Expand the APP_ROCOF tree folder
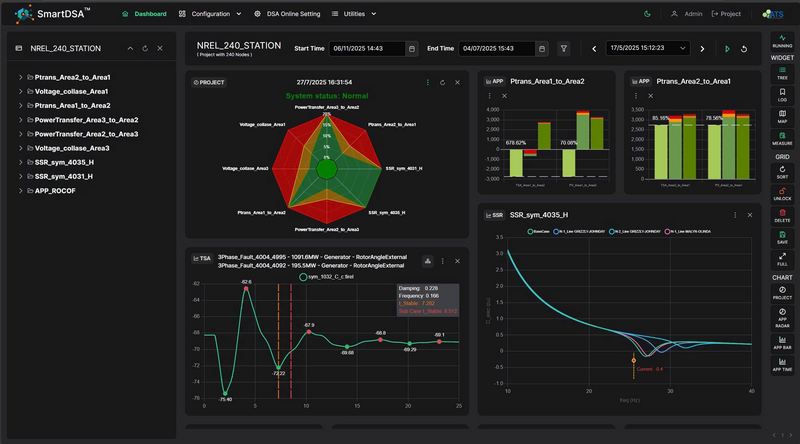Viewport: 800px width, 444px height. [20, 190]
